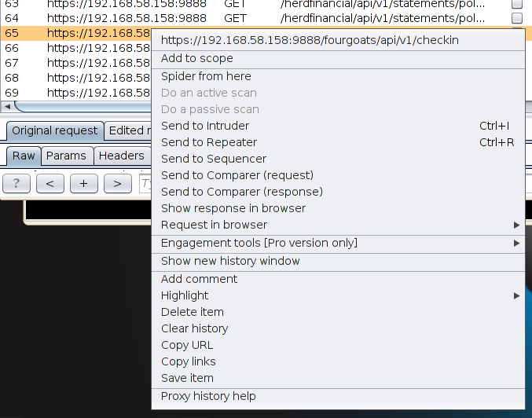Screen dimensions: 532x418
Task: Select Send to Comparer (response)
Action: [338, 192]
